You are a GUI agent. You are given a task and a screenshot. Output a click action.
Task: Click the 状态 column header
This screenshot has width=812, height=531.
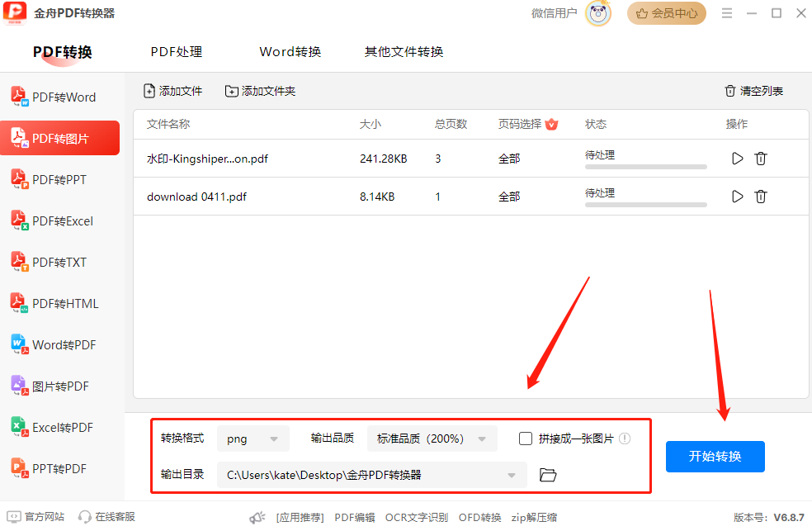click(596, 125)
